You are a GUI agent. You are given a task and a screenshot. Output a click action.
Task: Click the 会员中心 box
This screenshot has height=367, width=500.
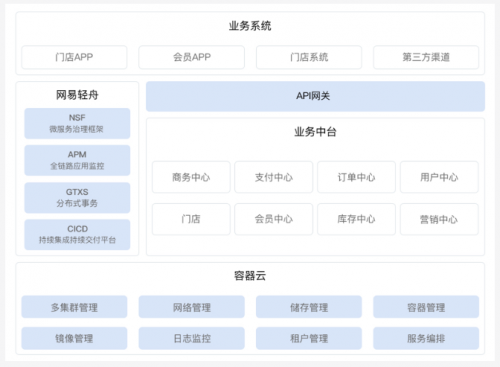click(274, 219)
